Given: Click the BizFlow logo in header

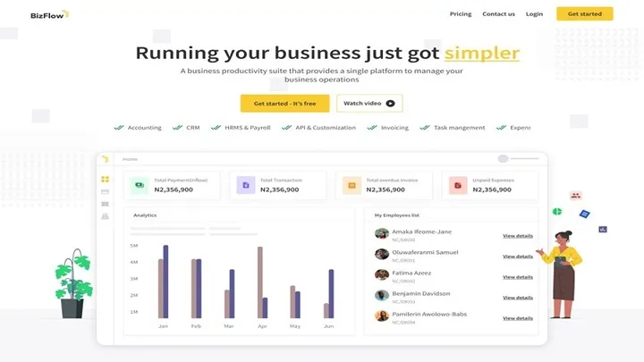Looking at the screenshot, I should click(48, 14).
